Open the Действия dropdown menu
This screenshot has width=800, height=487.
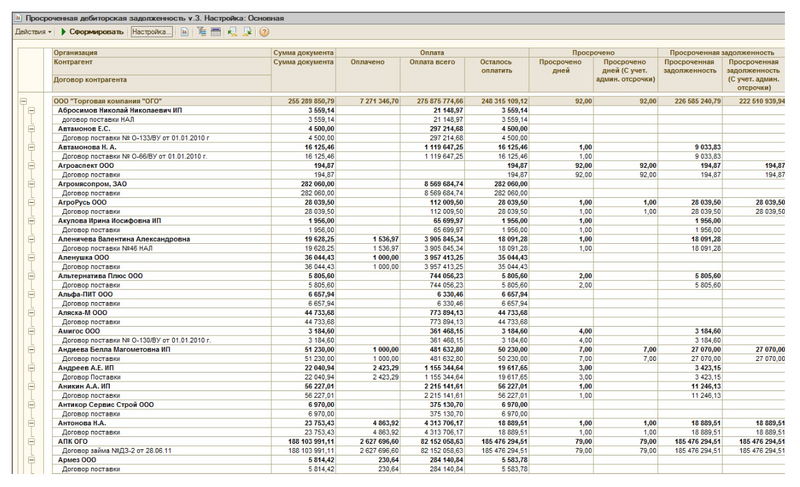33,32
